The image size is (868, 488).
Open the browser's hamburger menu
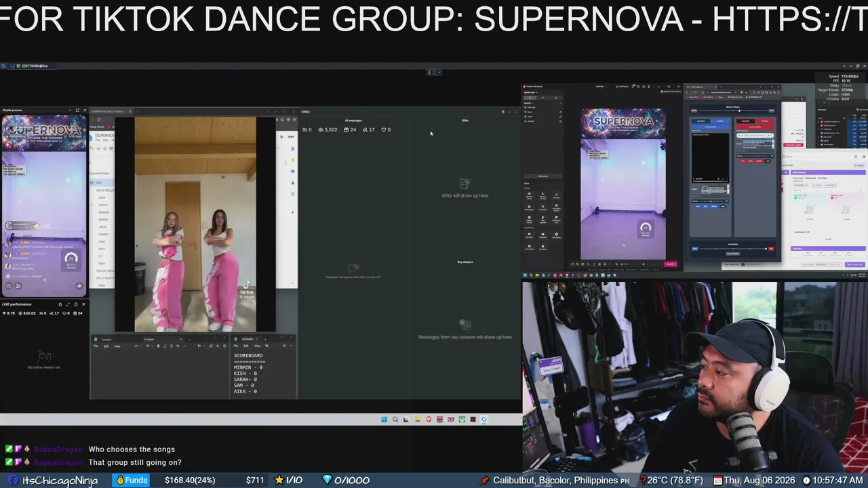[x=294, y=120]
